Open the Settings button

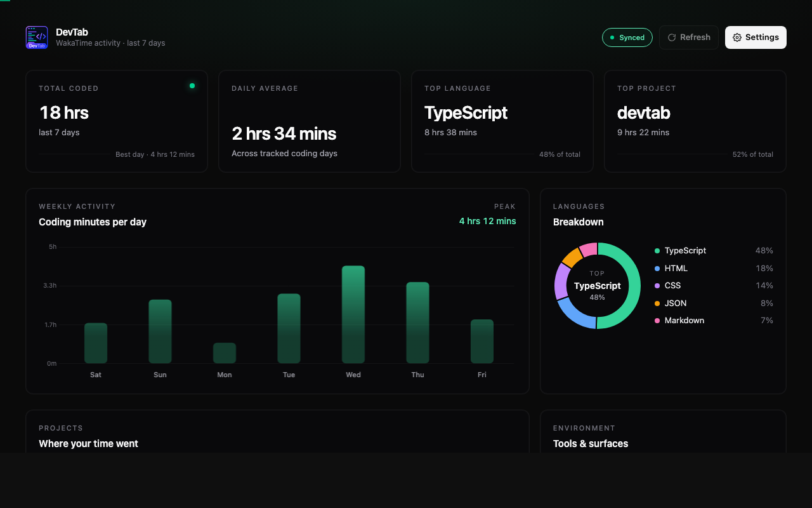click(756, 37)
